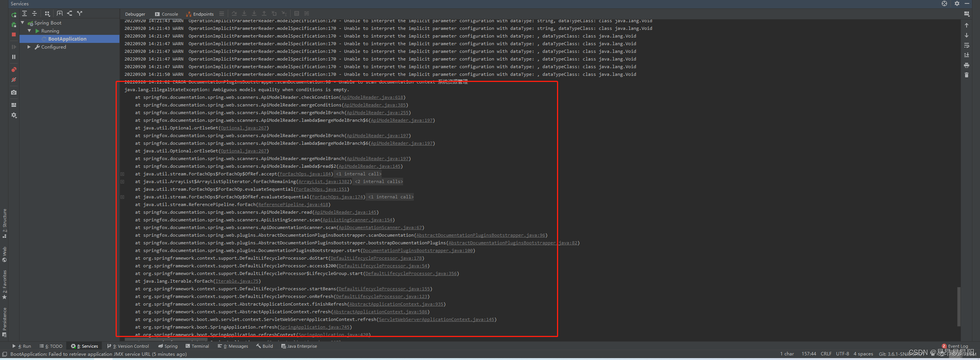Image resolution: width=980 pixels, height=360 pixels.
Task: Open the Terminal tool window
Action: pos(197,346)
